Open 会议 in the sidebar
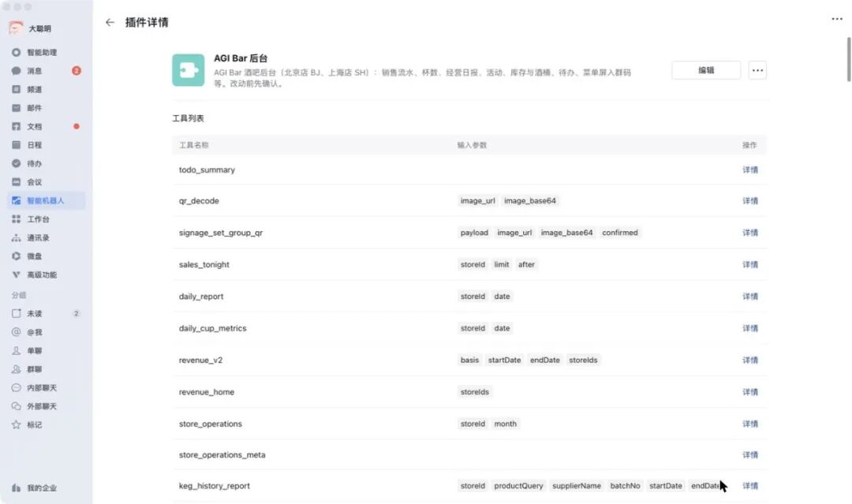 point(47,182)
